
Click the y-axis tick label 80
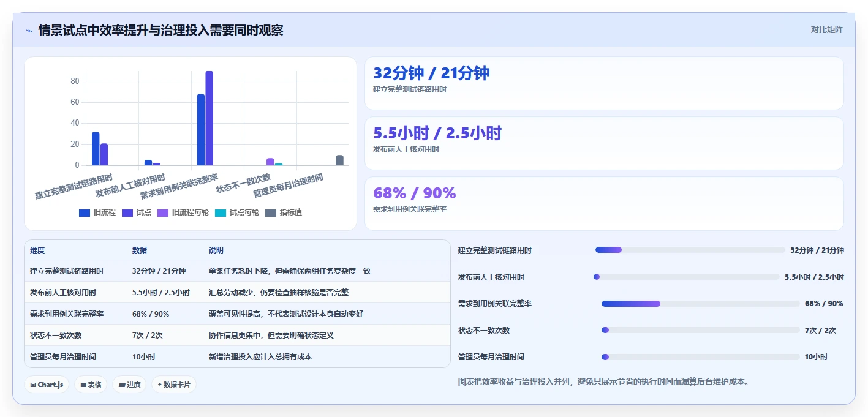tap(75, 81)
